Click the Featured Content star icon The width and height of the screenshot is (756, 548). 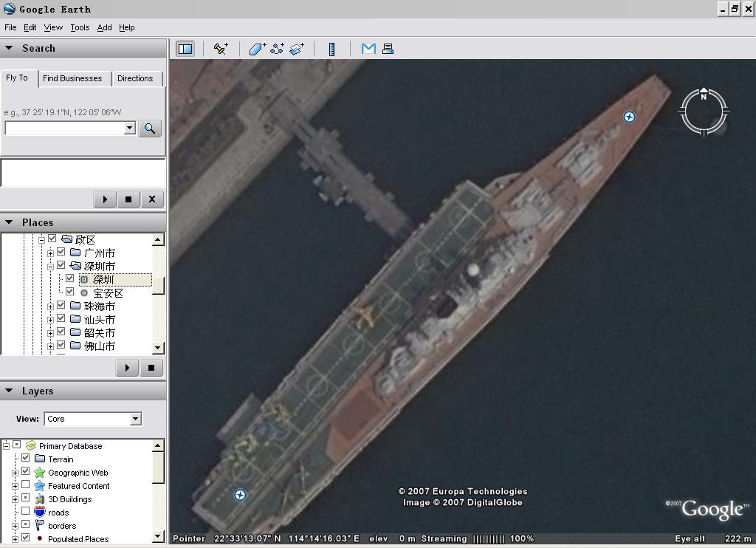pos(40,486)
